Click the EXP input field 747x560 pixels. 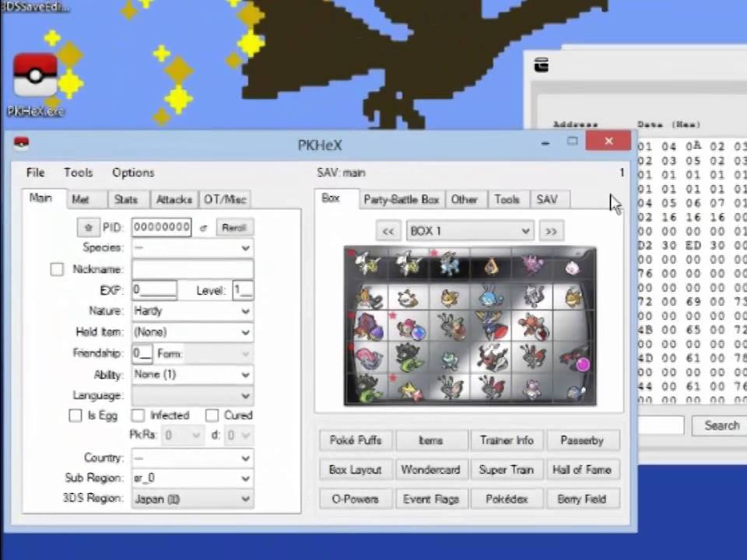154,290
